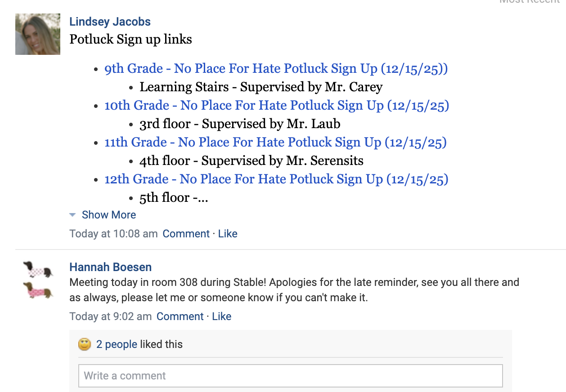
Task: Comment on Hannah Boesen's meeting post
Action: (x=180, y=316)
